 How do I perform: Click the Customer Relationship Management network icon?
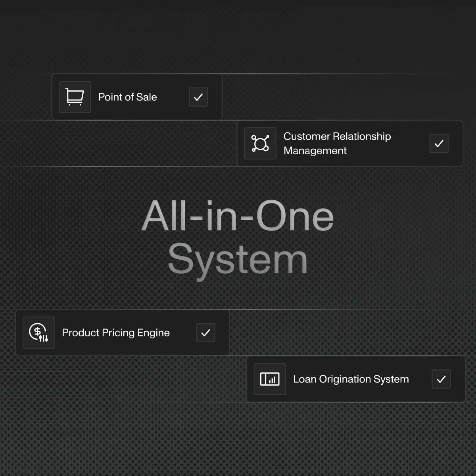pyautogui.click(x=260, y=143)
